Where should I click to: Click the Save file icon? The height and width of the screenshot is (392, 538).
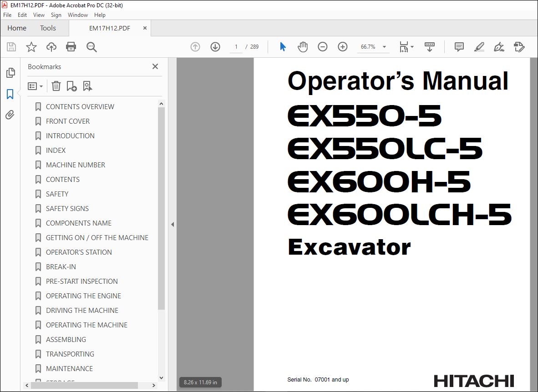click(x=11, y=47)
